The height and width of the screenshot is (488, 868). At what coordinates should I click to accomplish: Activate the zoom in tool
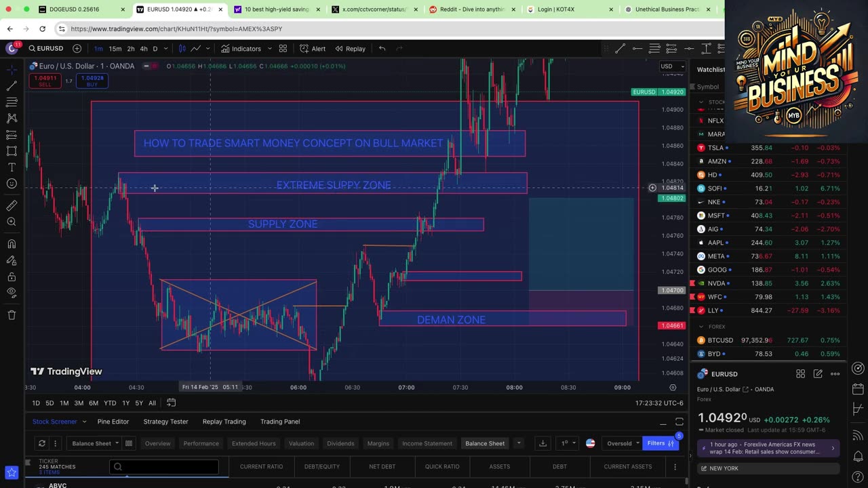point(12,222)
